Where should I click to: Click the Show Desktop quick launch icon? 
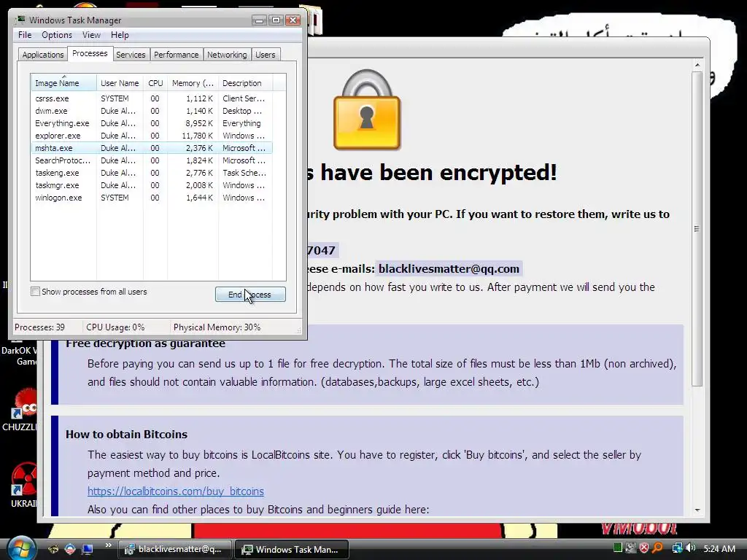click(87, 549)
